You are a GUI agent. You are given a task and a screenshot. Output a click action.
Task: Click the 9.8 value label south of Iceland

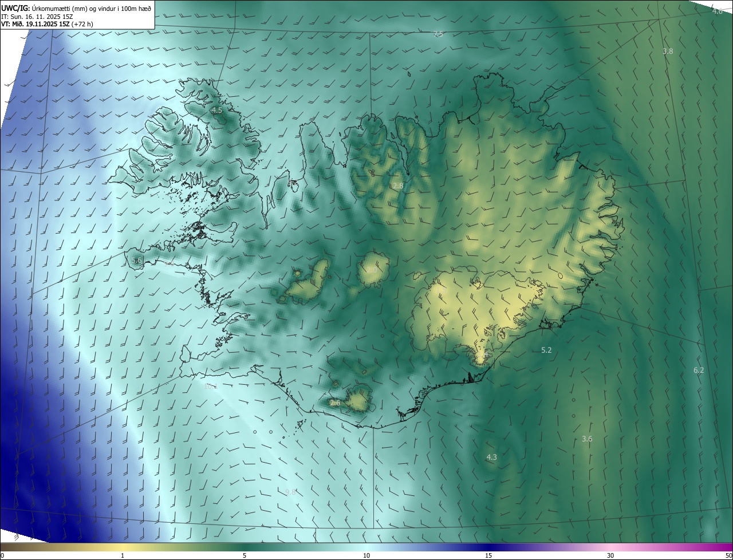pos(290,492)
